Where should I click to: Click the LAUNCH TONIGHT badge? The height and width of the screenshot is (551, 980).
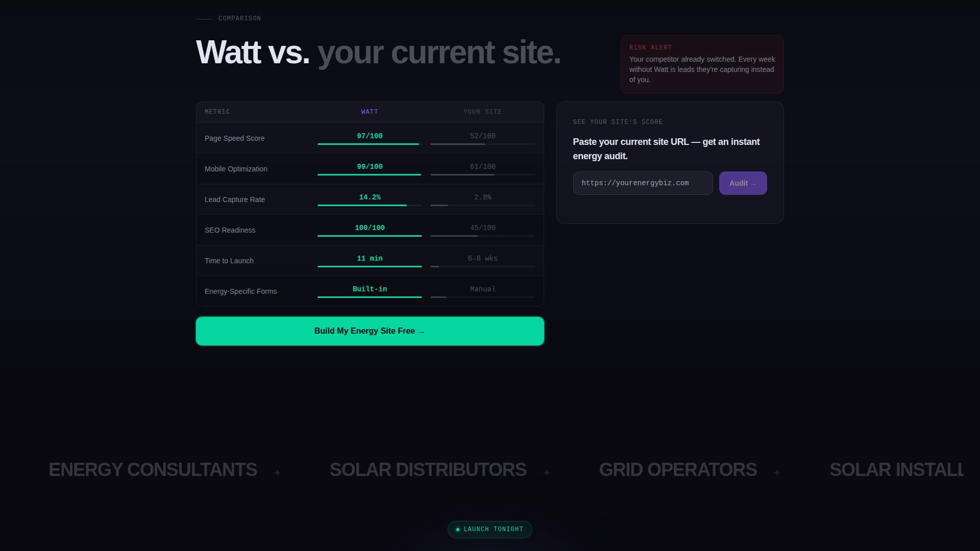[x=489, y=529]
